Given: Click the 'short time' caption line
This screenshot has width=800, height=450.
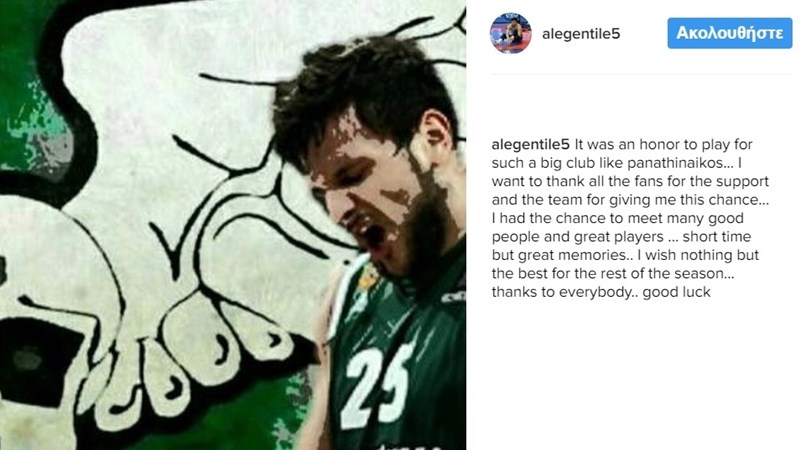Looking at the screenshot, I should point(621,237).
